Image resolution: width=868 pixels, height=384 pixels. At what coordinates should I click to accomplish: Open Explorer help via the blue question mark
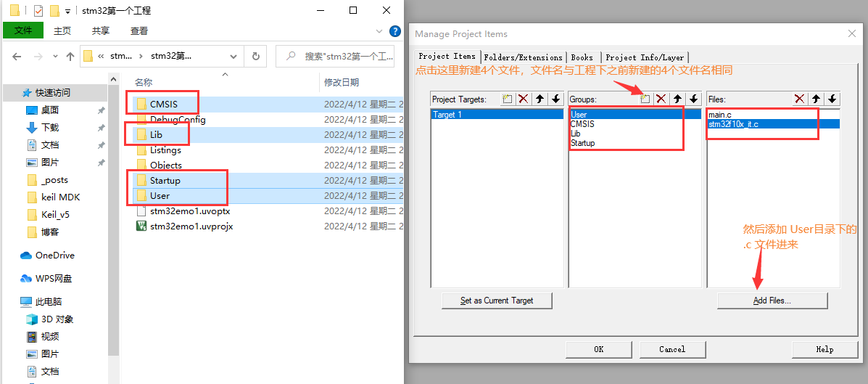coord(395,31)
